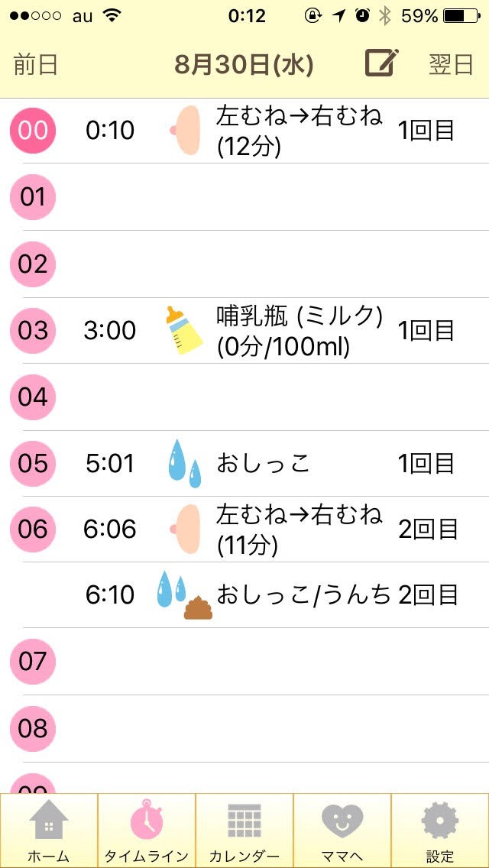Viewport: 489px width, 868px height.
Task: Open the ホーム home tab
Action: (49, 830)
